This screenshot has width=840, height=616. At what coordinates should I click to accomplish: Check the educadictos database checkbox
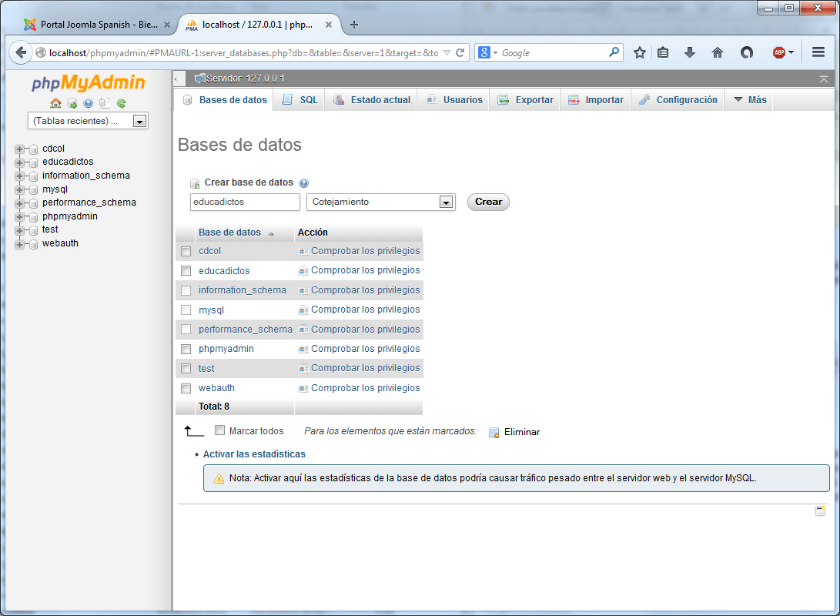point(186,271)
